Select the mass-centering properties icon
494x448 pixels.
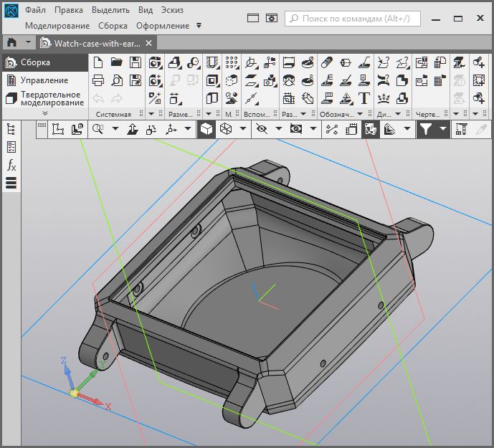(384, 98)
